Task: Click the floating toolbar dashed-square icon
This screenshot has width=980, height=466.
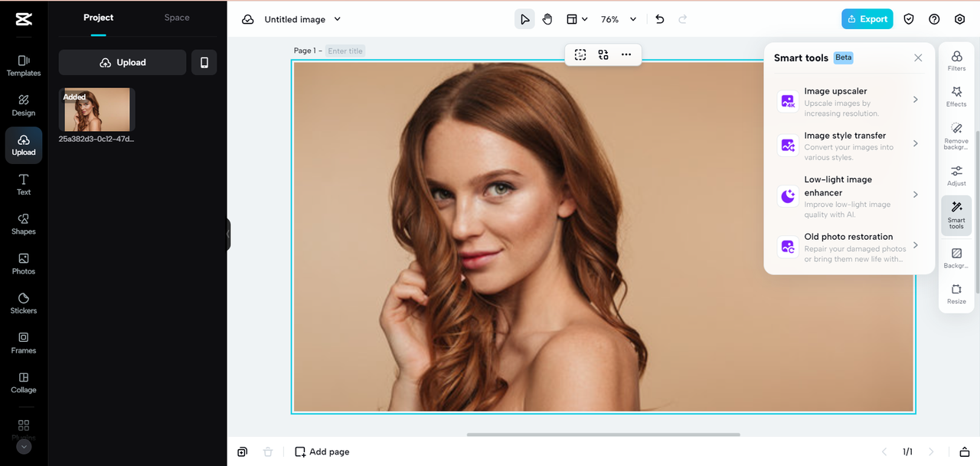Action: [580, 54]
